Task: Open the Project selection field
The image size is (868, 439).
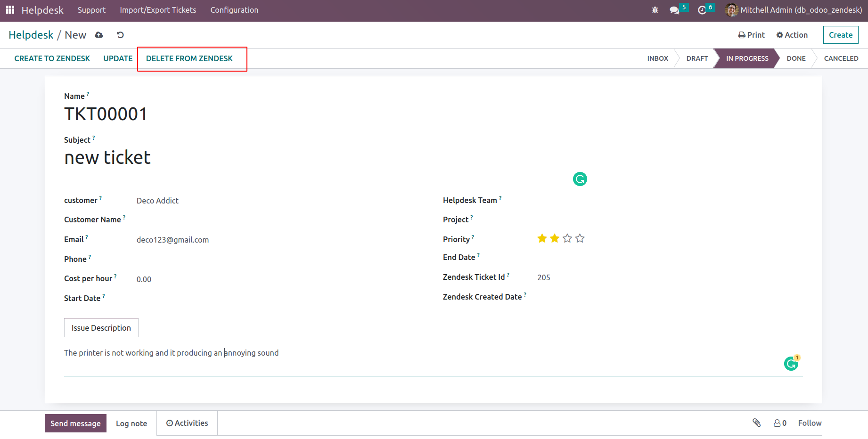Action: point(670,219)
